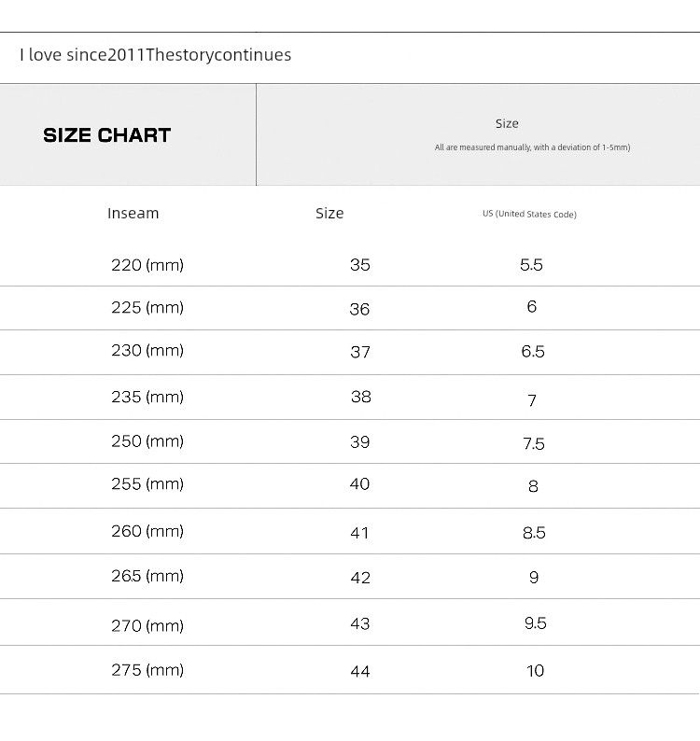Screen dimensions: 700x741
Task: Click the 'Size' title in the gray header
Action: pos(507,124)
